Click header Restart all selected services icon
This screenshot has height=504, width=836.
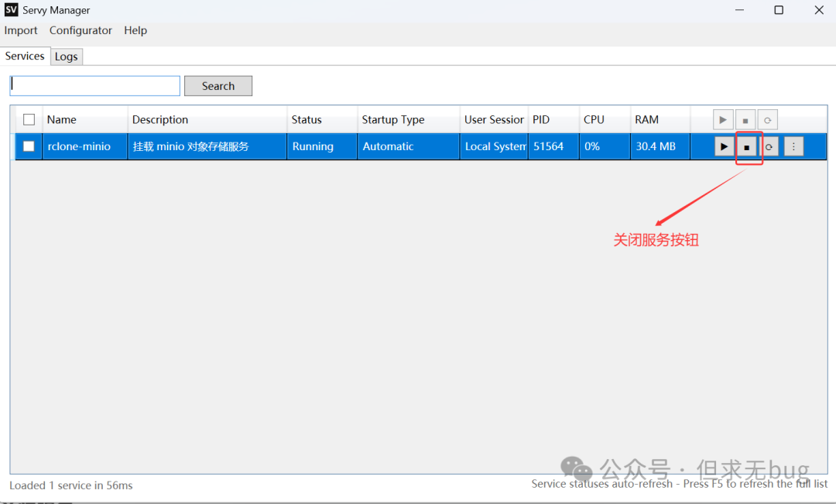(767, 120)
